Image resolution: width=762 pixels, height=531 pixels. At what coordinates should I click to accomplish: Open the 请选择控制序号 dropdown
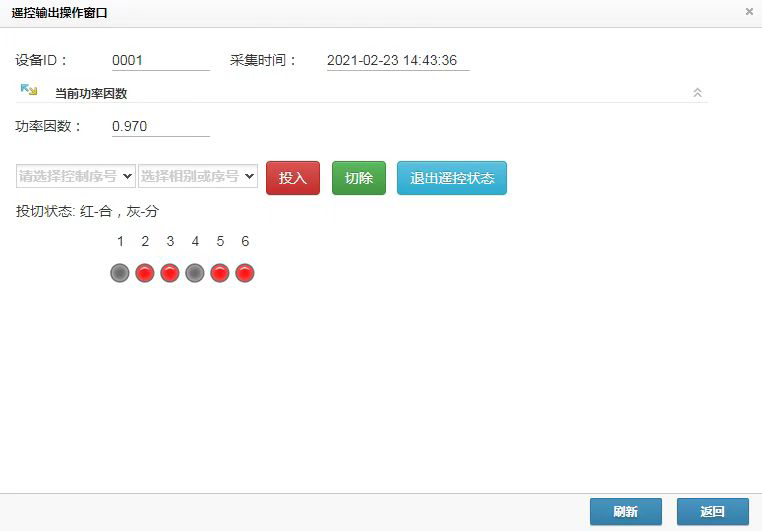[76, 176]
